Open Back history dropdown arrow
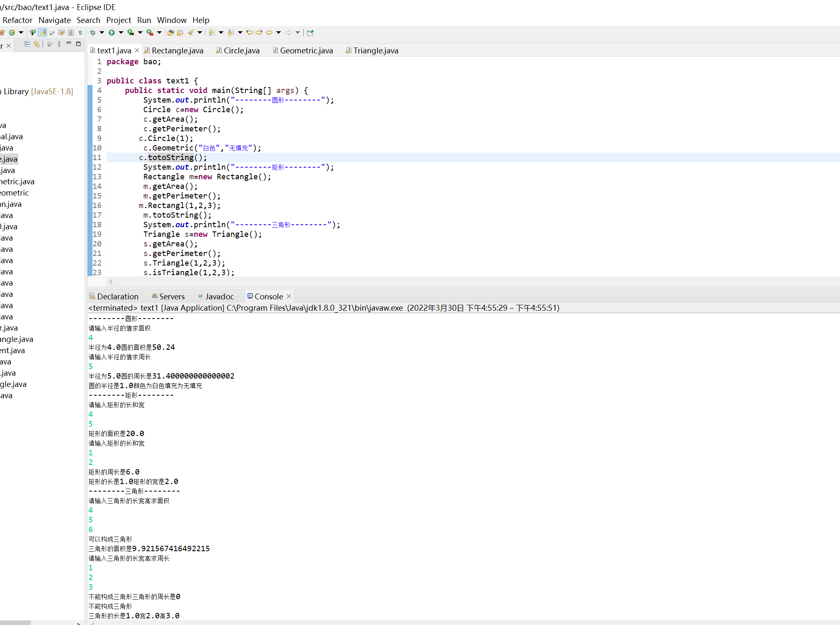 click(278, 33)
